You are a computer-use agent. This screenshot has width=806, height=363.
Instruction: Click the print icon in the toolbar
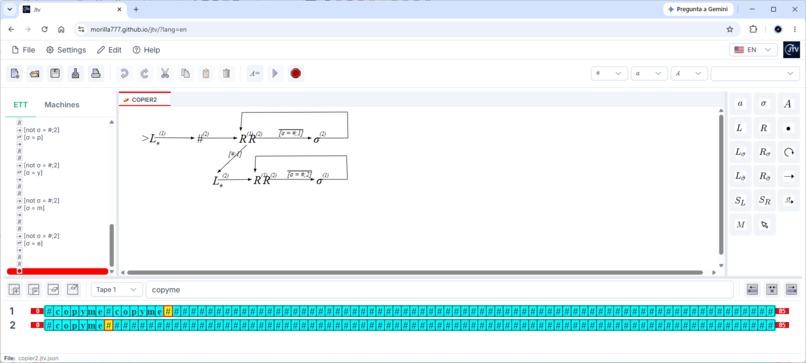click(x=96, y=74)
